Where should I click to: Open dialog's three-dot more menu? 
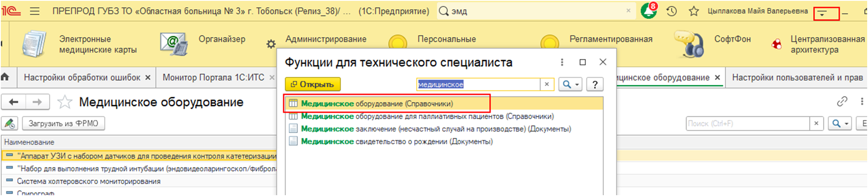562,62
